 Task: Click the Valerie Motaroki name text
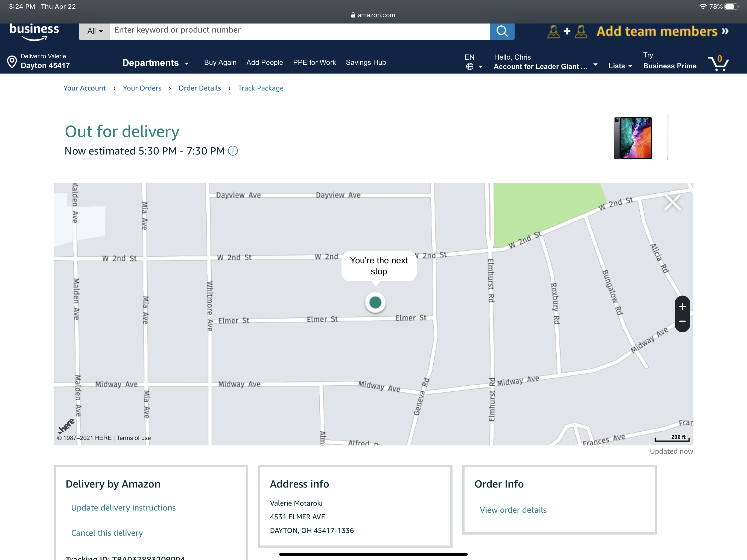[x=296, y=503]
